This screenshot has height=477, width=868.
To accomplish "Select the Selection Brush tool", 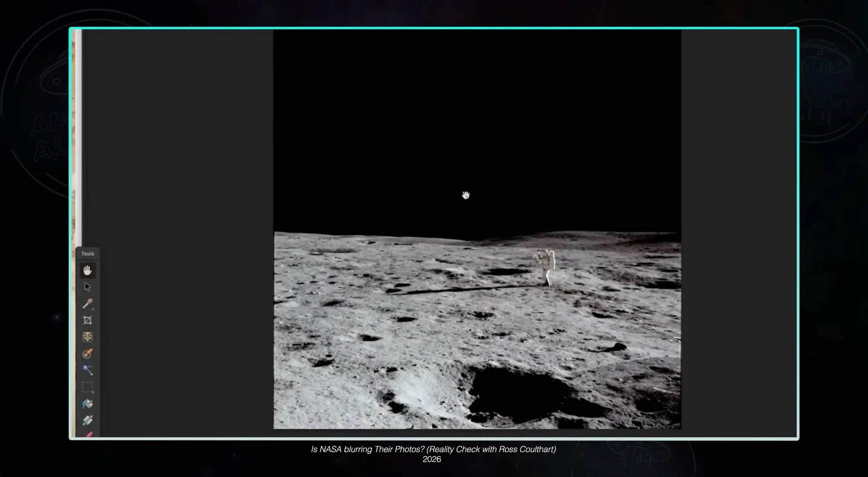I will click(87, 354).
